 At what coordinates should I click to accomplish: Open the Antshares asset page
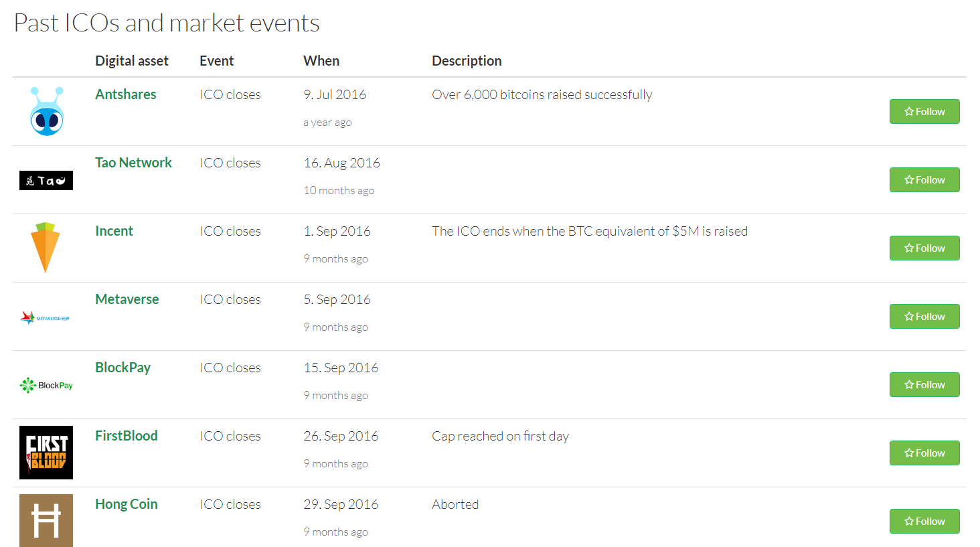125,94
